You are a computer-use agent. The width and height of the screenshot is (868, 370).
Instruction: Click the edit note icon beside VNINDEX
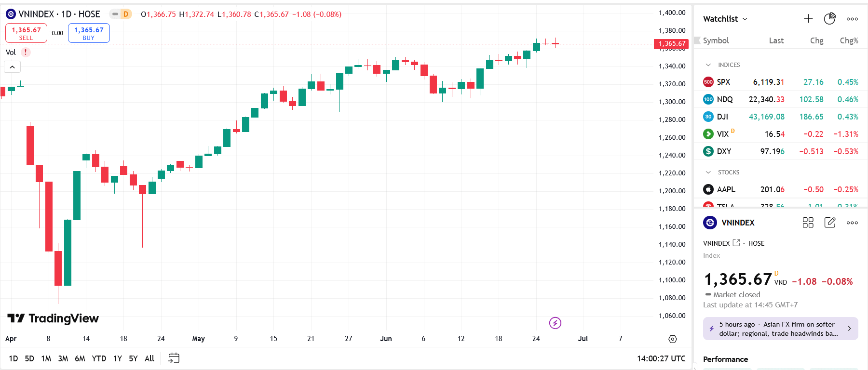tap(830, 223)
